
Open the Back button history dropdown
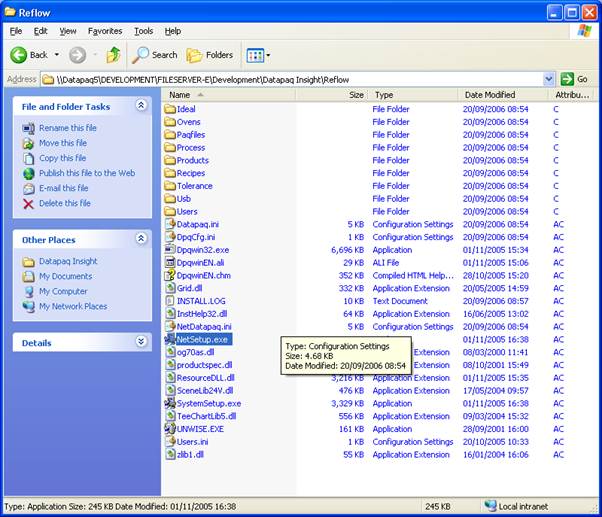coord(57,55)
